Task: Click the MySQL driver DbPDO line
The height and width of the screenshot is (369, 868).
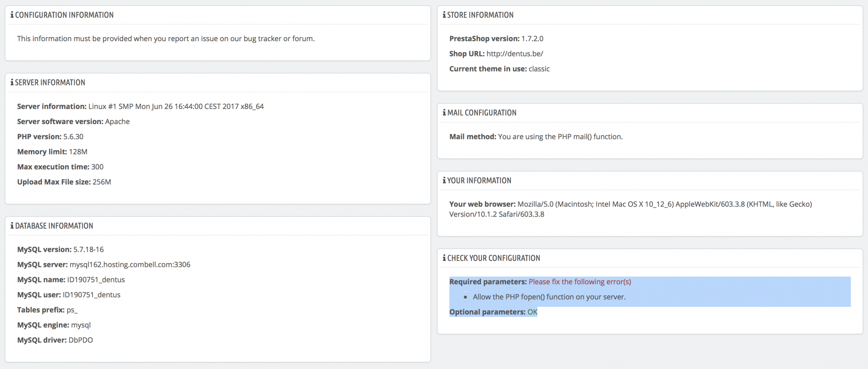Action: (x=55, y=340)
